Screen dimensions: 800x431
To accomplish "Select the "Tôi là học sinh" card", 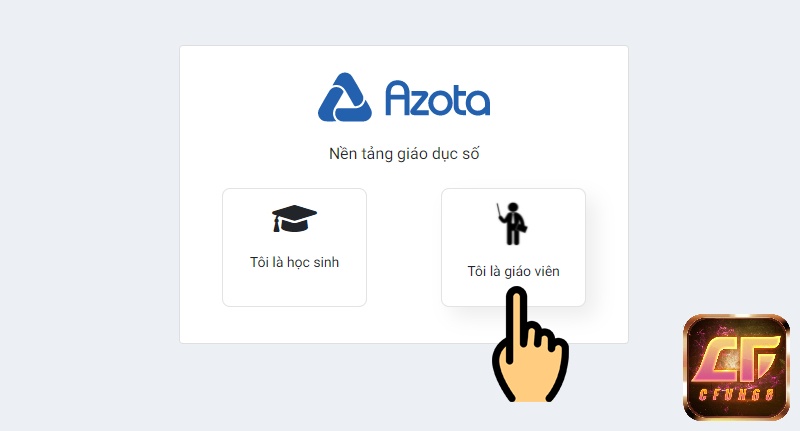I will pos(294,247).
